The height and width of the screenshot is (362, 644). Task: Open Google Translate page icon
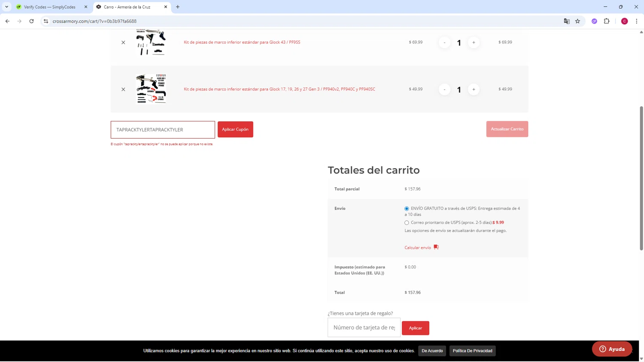[567, 21]
